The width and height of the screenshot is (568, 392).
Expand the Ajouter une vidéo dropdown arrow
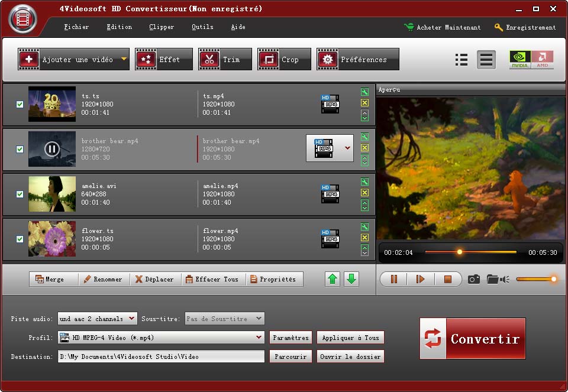(x=124, y=59)
